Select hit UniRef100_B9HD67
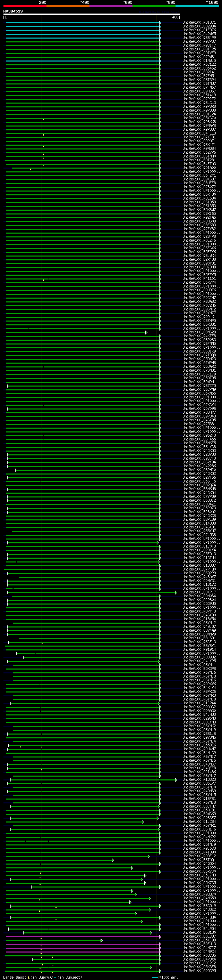 click(x=199, y=91)
